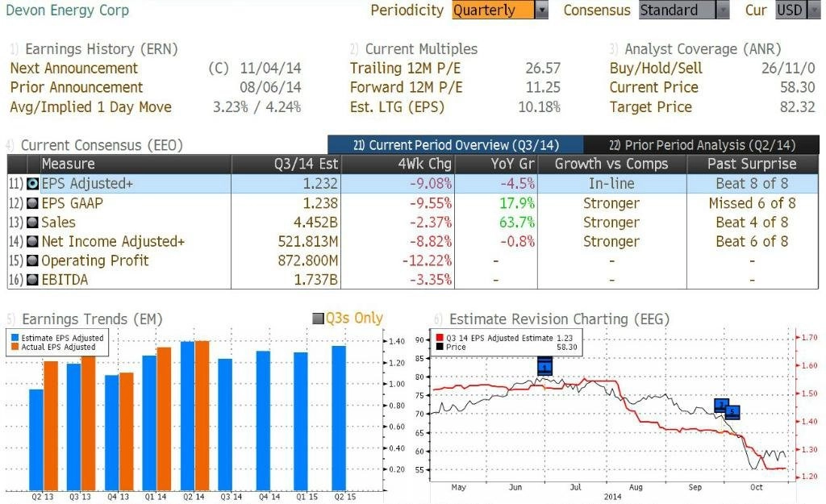Screen dimensions: 826x504
Task: Click Forward 12M P/E value 11.25
Action: click(x=543, y=87)
